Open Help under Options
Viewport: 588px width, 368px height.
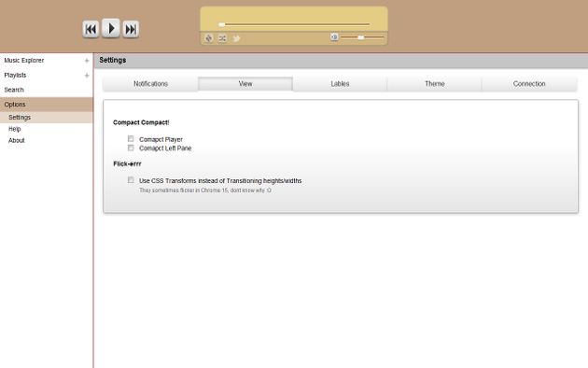15,129
